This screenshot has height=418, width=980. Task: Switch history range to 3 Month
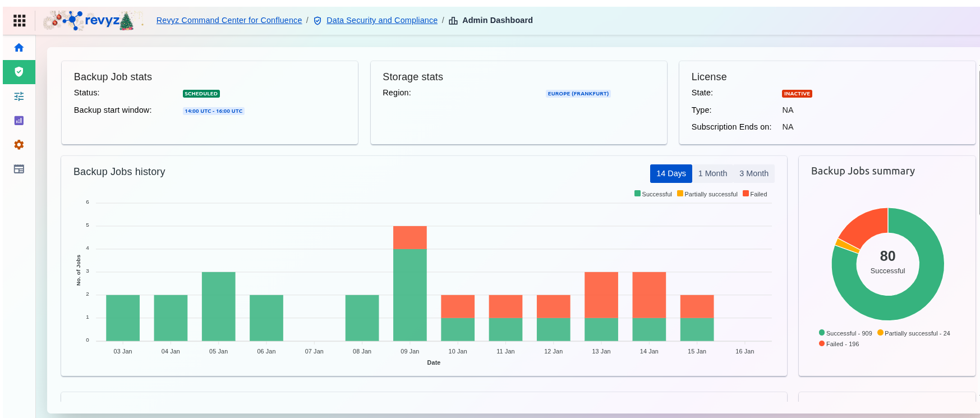point(753,173)
